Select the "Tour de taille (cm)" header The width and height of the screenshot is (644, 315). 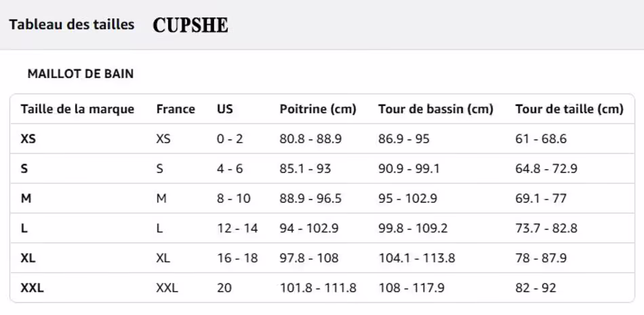coord(569,109)
